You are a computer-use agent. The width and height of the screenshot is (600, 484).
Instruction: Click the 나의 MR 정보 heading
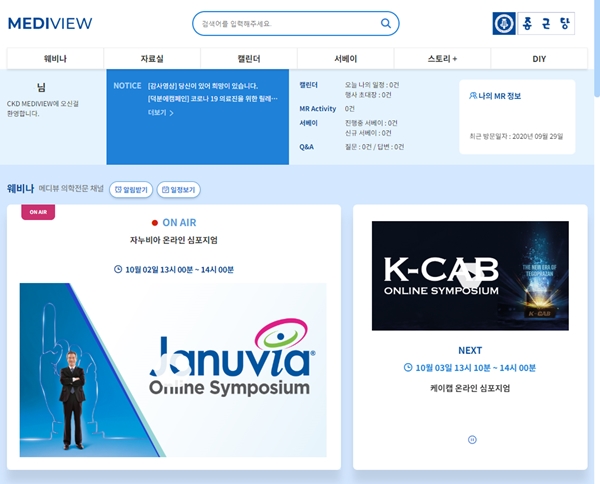click(499, 96)
